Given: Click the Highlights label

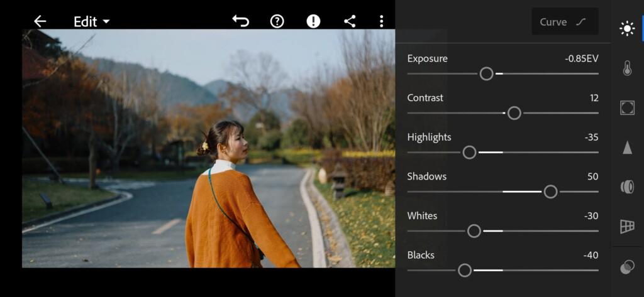Looking at the screenshot, I should (429, 138).
